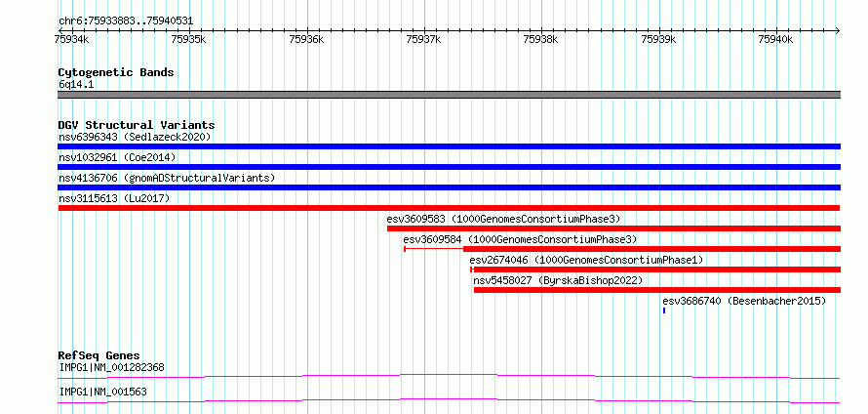Select the 75940k ruler position

tap(775, 39)
